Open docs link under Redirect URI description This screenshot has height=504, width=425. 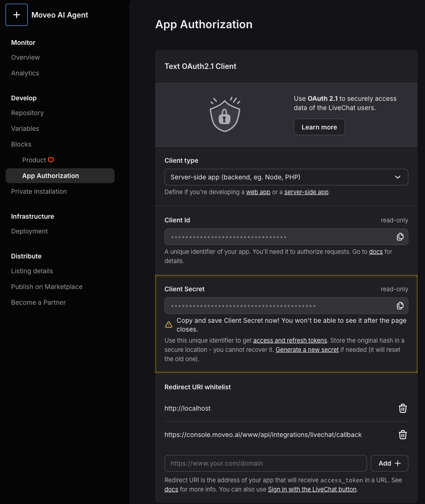(171, 489)
